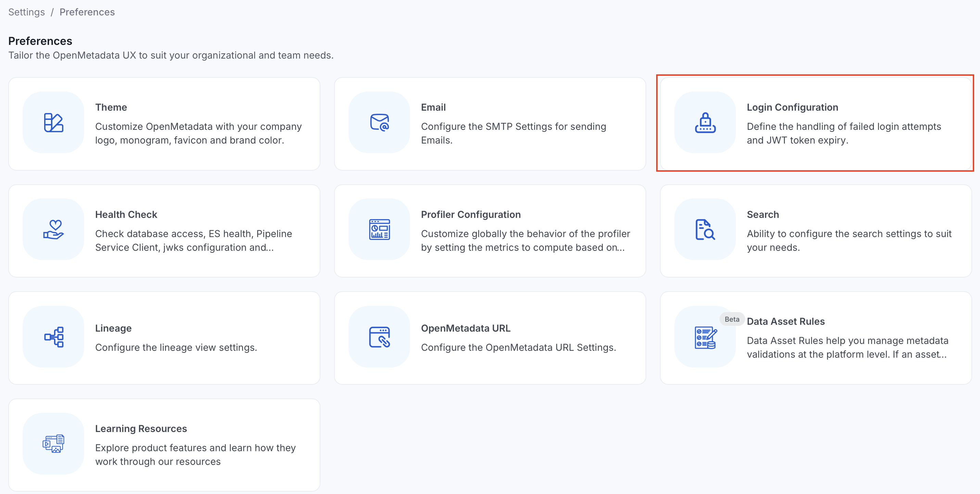Go to Settings in the breadcrumb

(27, 12)
